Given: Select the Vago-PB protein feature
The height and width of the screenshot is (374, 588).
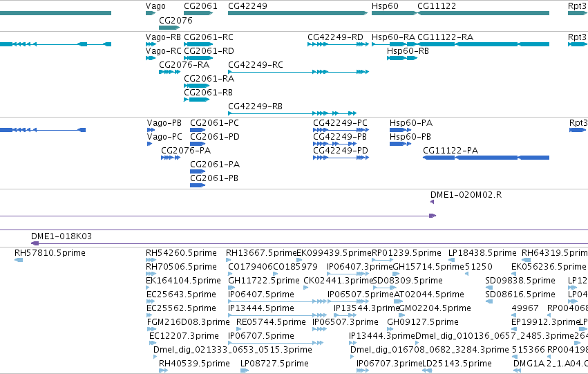Looking at the screenshot, I should 151,130.
